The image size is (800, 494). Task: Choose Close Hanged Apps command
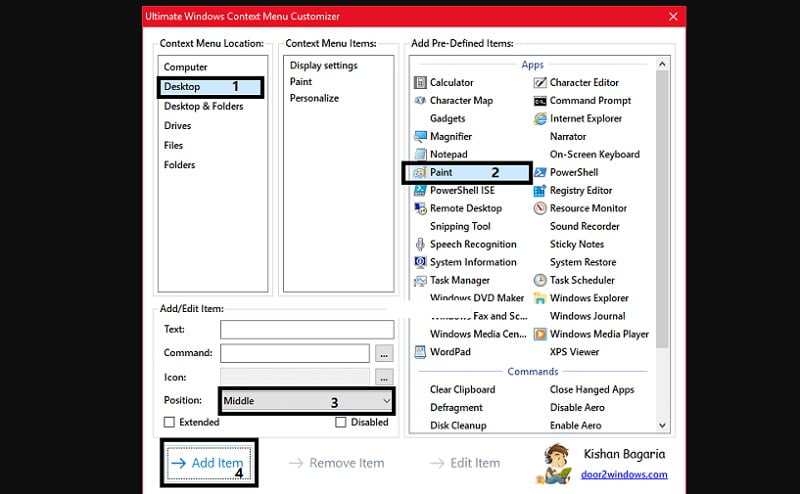click(x=592, y=390)
